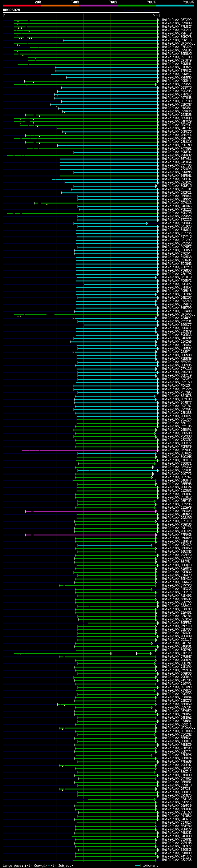Click the UniRef100_A9PIT9 hit name
This screenshot has height=868, width=197.
[x=177, y=33]
